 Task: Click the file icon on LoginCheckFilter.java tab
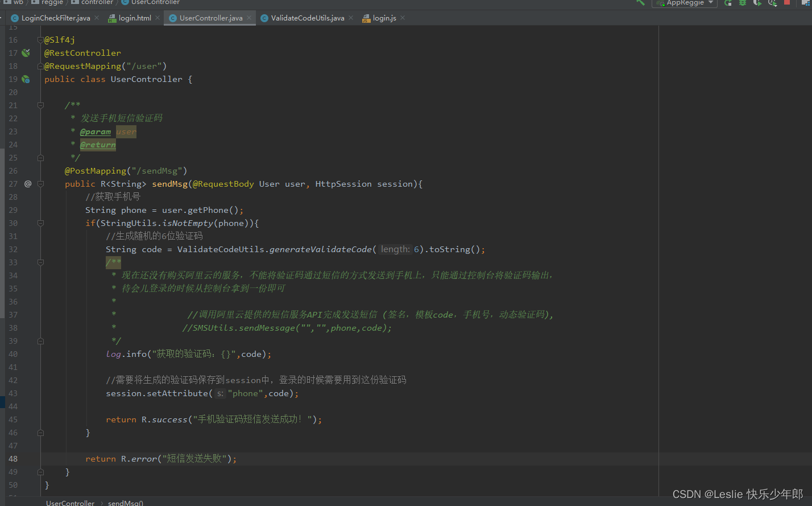point(15,18)
